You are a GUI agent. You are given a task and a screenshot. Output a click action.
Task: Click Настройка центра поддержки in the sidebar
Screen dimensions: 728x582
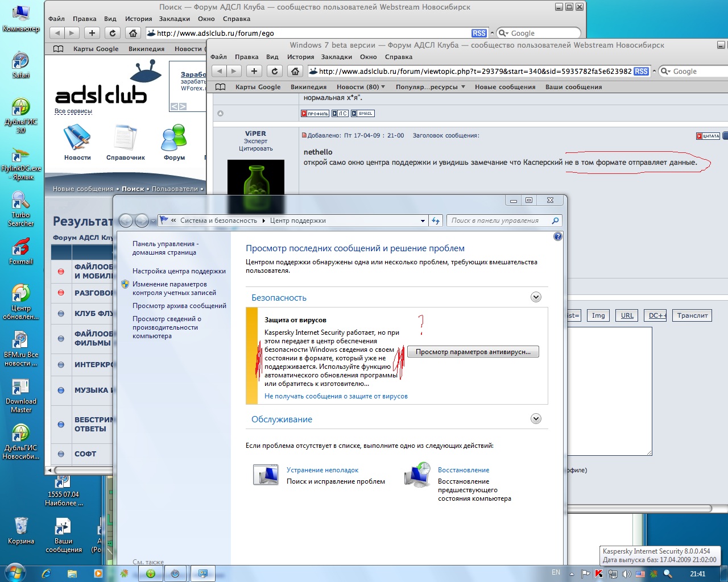(x=179, y=271)
